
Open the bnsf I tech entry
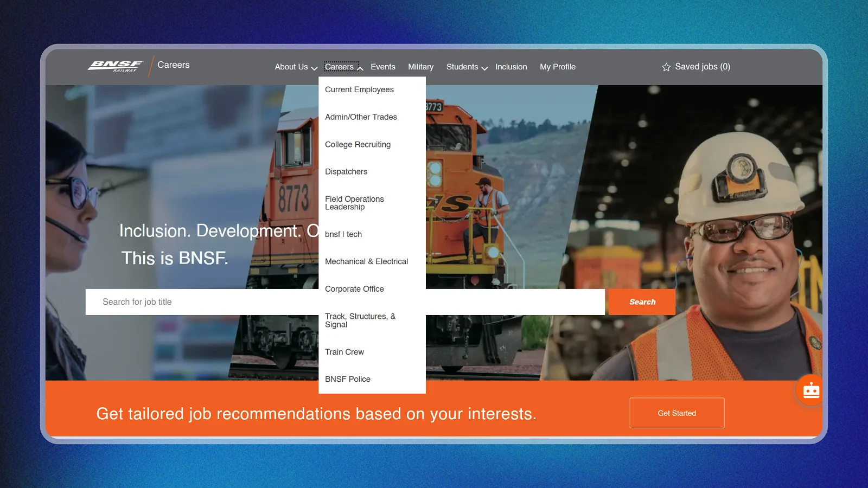[343, 234]
